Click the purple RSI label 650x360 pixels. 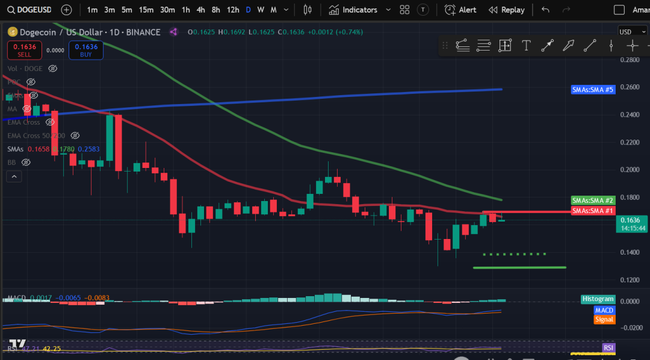point(608,348)
